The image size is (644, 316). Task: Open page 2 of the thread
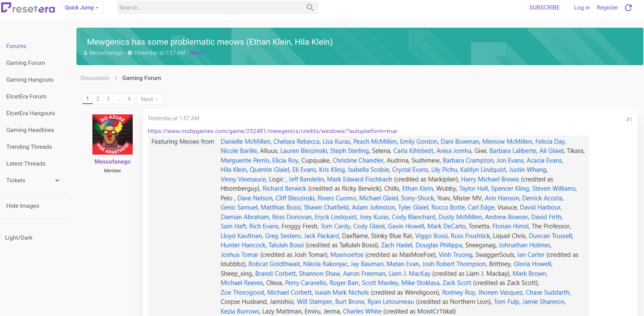pos(98,99)
